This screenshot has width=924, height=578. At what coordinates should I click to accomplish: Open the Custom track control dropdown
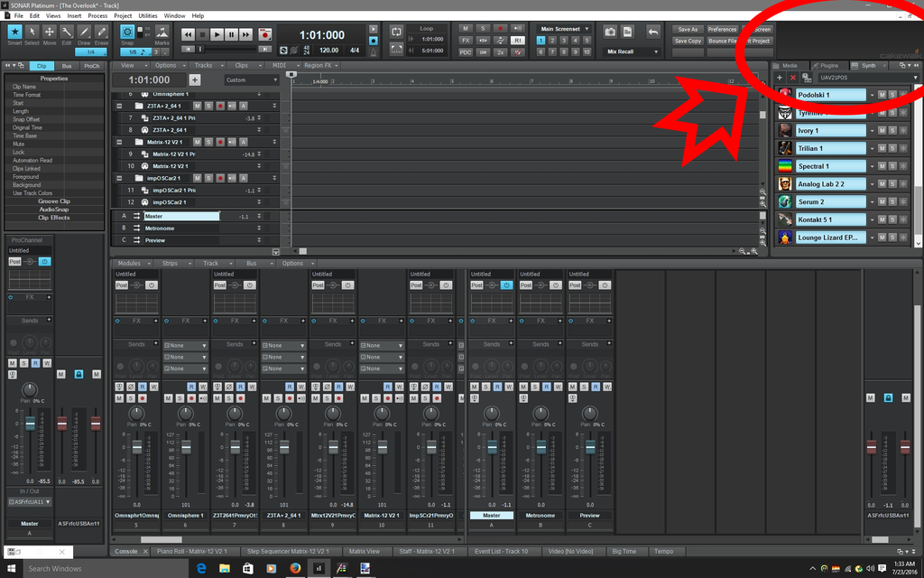[251, 79]
